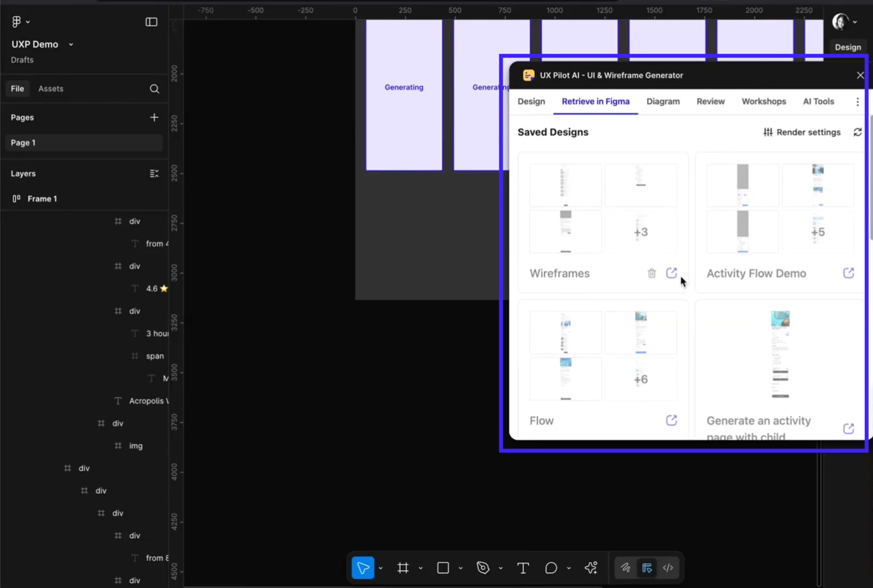
Task: Select the Comment tool
Action: (551, 567)
